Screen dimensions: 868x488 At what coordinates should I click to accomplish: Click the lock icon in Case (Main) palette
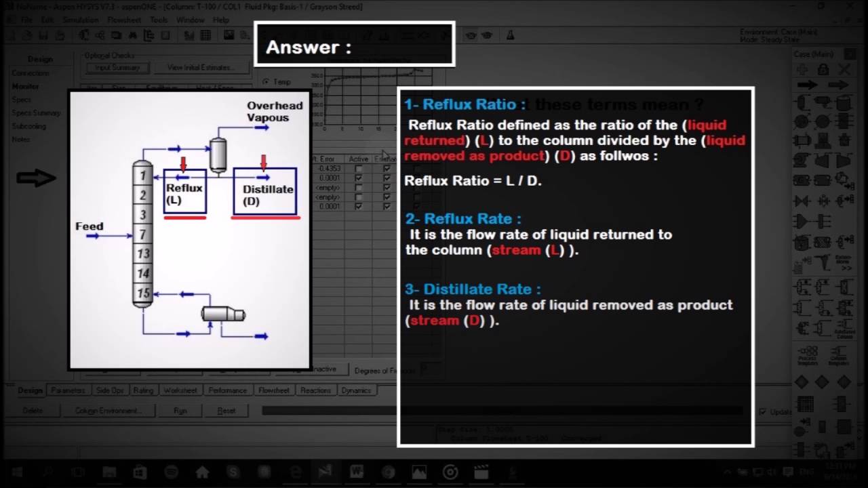(x=823, y=69)
